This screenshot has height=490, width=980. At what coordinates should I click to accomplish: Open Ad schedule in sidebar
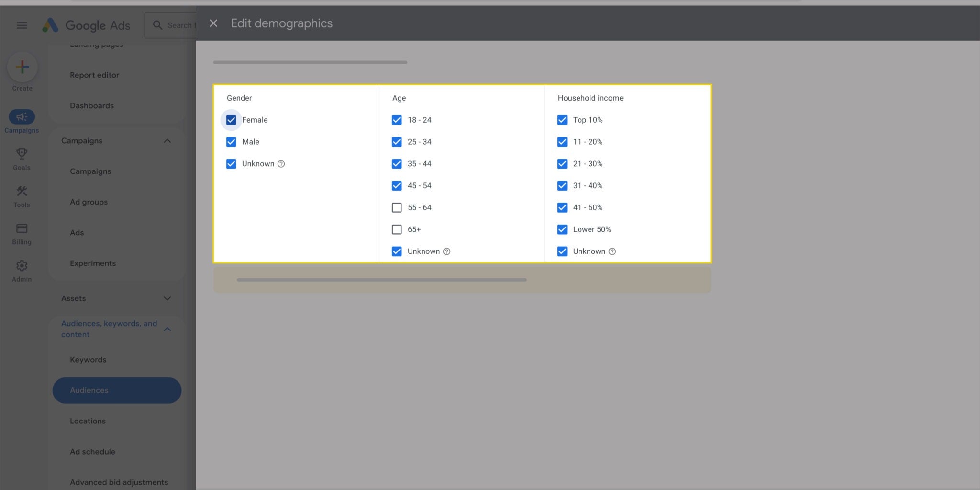click(92, 452)
